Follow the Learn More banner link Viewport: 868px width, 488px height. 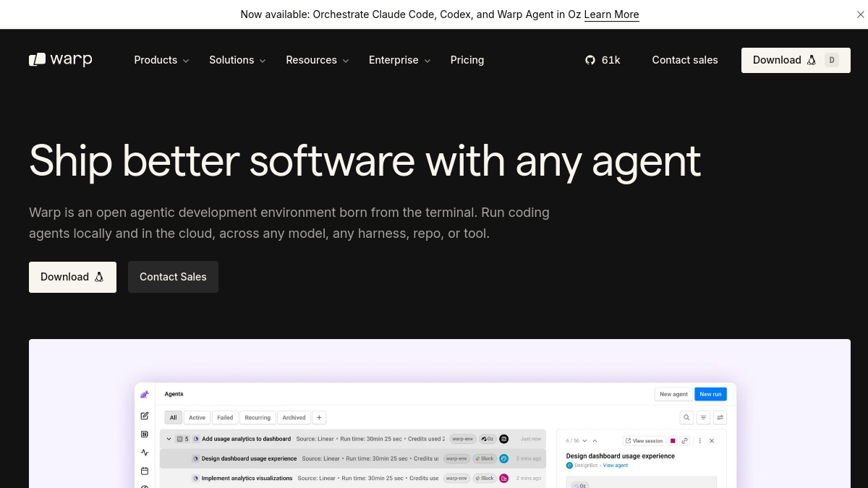[612, 14]
